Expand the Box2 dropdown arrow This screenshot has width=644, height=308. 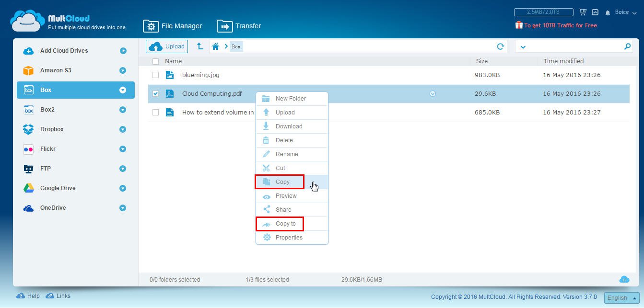[x=123, y=110]
